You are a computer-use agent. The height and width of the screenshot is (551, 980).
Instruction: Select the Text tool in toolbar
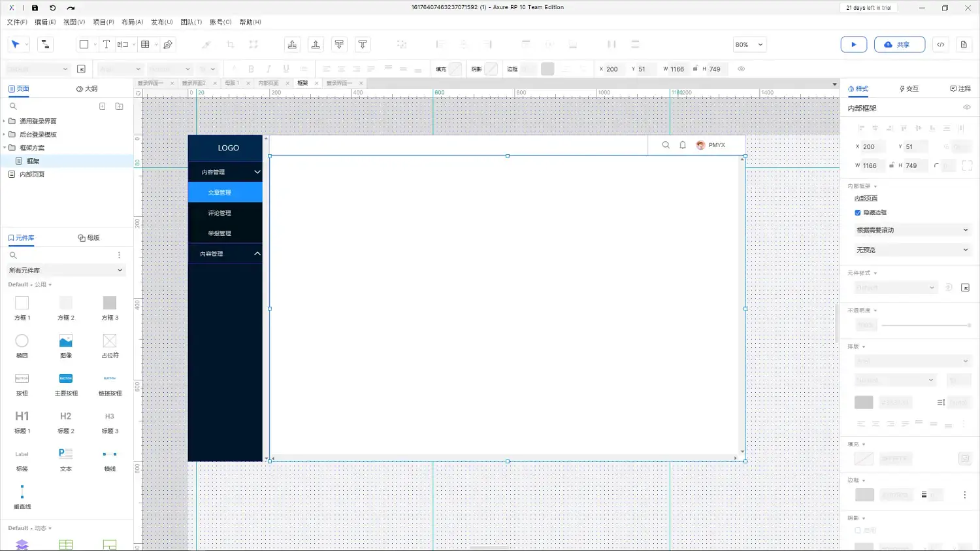coord(106,44)
